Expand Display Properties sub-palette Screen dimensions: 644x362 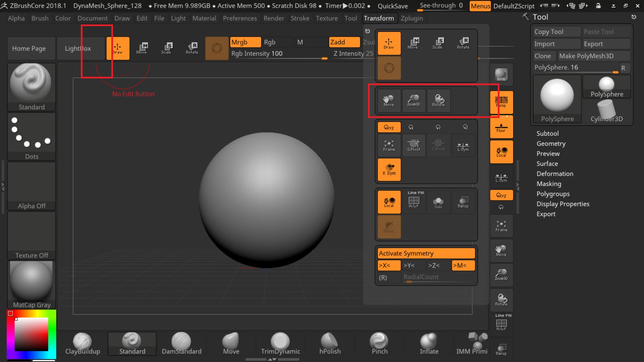(563, 204)
